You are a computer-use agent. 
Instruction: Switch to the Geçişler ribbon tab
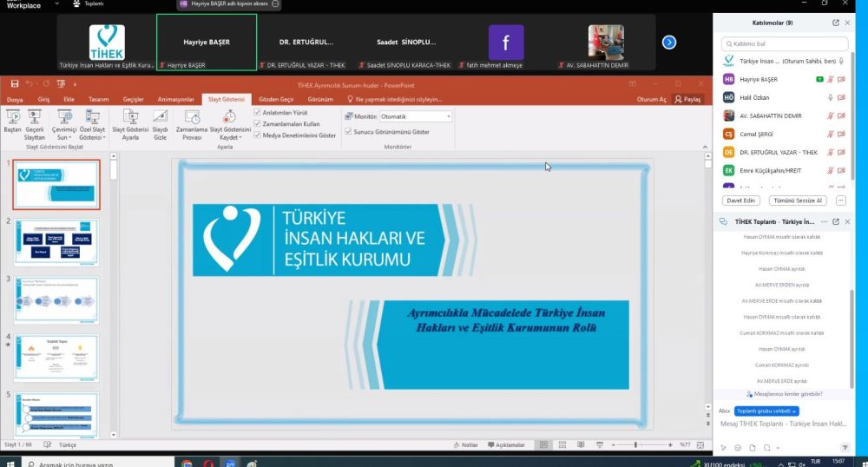point(133,100)
